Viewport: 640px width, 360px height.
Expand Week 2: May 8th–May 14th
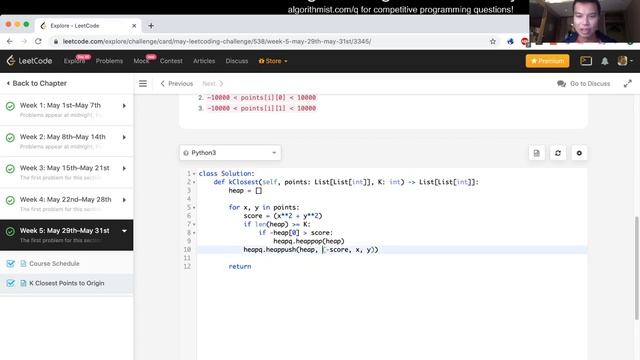tap(124, 137)
